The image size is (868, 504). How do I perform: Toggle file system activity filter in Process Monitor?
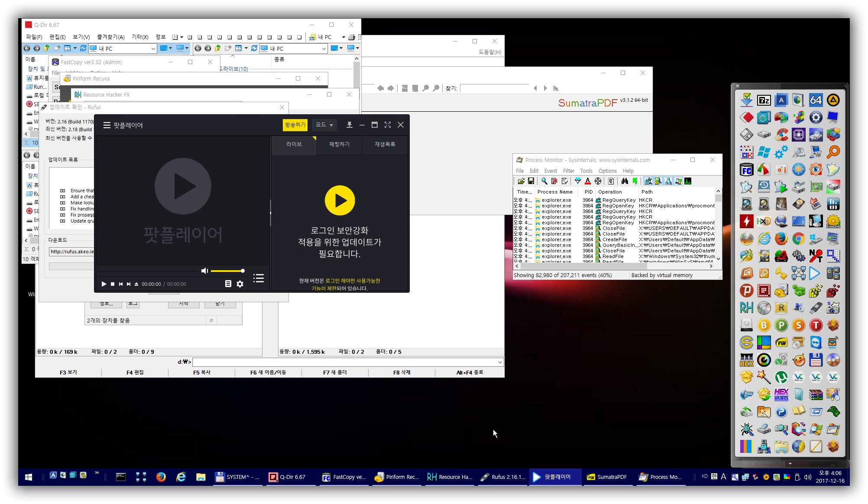[658, 181]
